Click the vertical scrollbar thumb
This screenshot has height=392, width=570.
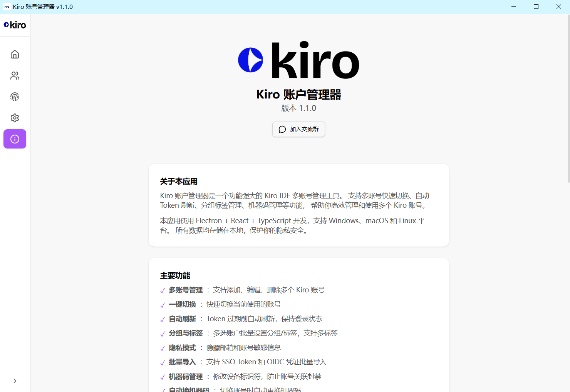point(568,99)
